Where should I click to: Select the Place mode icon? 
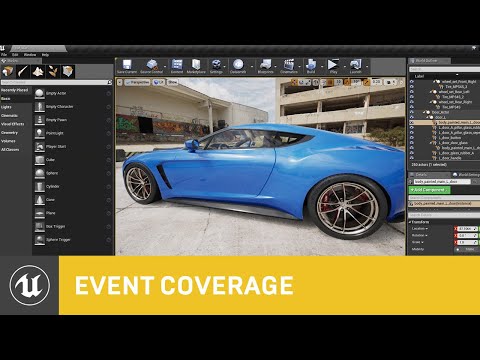pos(7,71)
